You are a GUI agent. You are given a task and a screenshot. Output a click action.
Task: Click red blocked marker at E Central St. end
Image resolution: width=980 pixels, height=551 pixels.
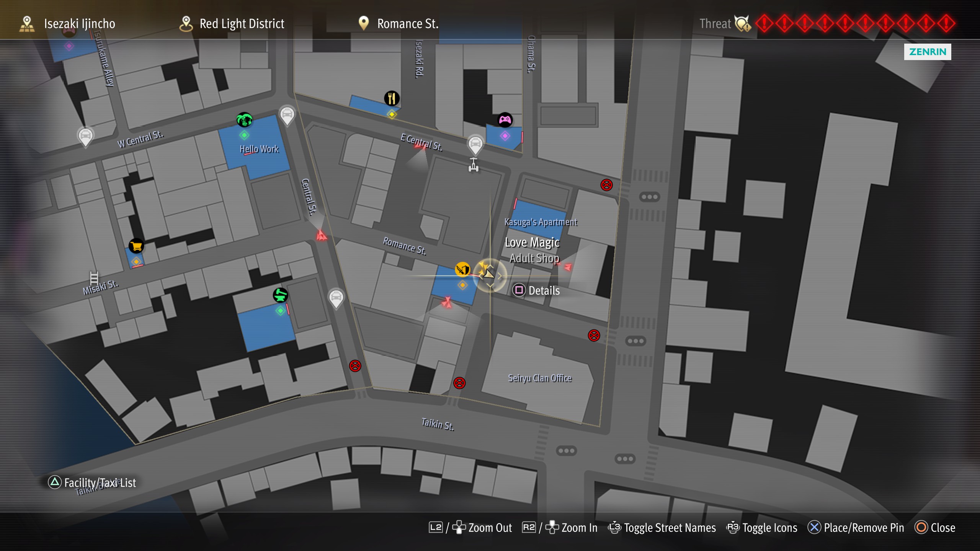click(606, 185)
